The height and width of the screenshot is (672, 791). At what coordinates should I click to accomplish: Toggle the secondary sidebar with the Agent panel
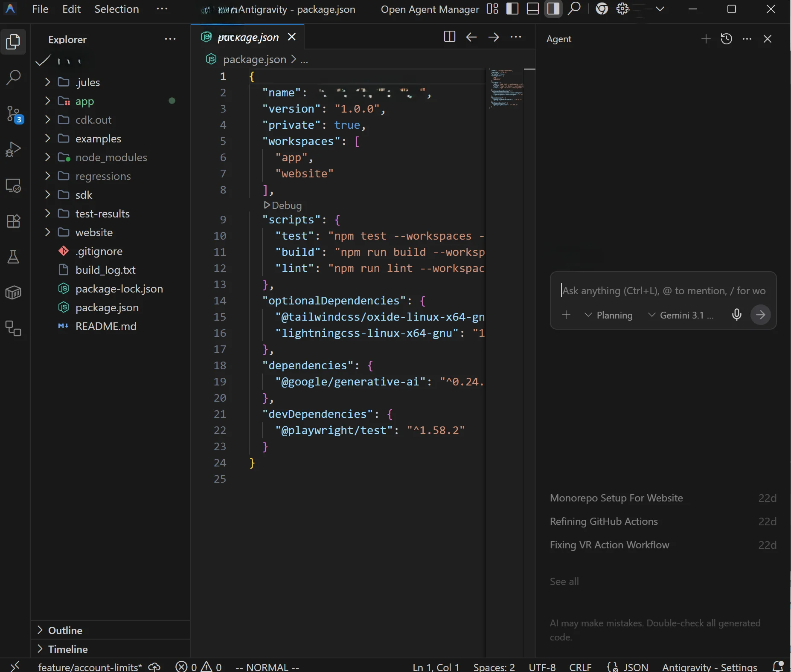553,9
